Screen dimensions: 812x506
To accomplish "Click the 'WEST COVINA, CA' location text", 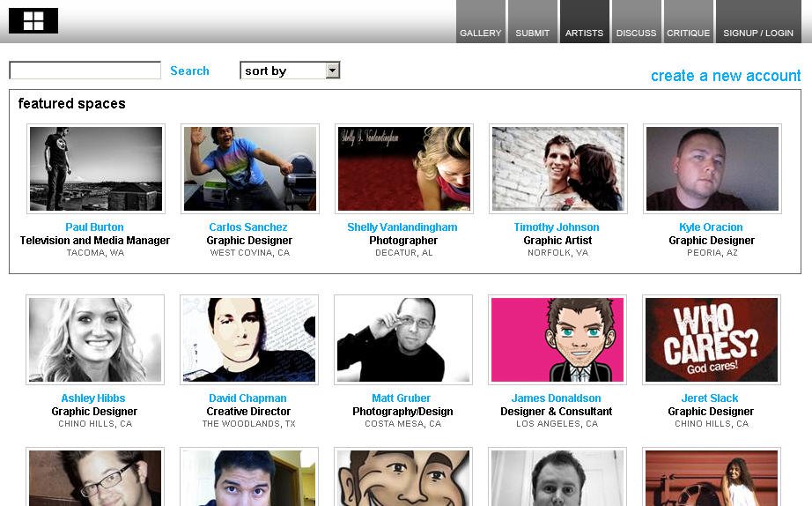I will click(249, 253).
